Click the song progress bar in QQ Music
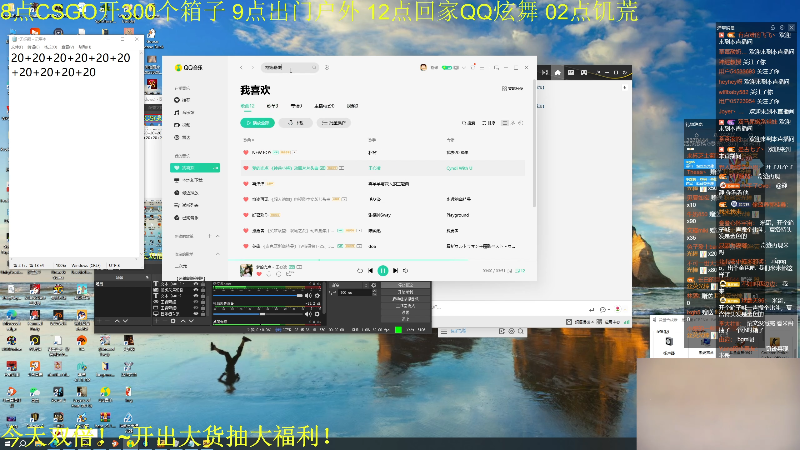Screen dimensions: 800x450 [383, 260]
